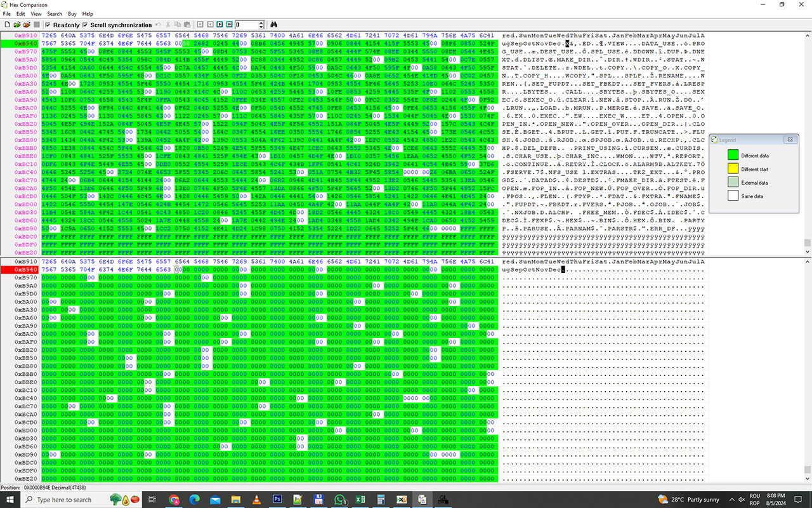Open the taskbar clock showing 8:08 PM

point(776,500)
